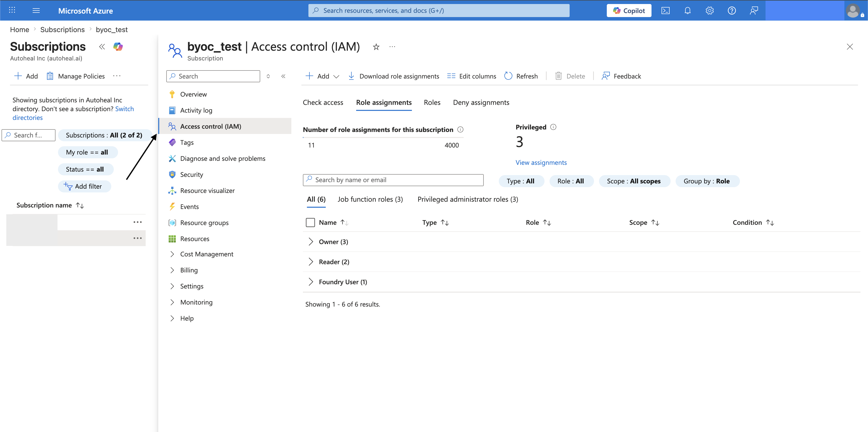Open the Role : All filter
Screen dimensions: 868x432
(x=571, y=181)
